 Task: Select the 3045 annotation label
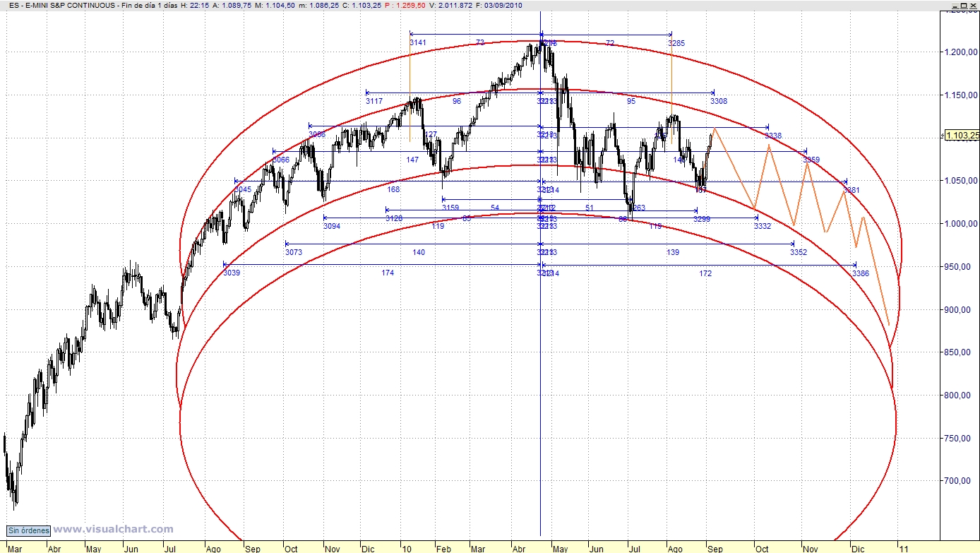242,190
